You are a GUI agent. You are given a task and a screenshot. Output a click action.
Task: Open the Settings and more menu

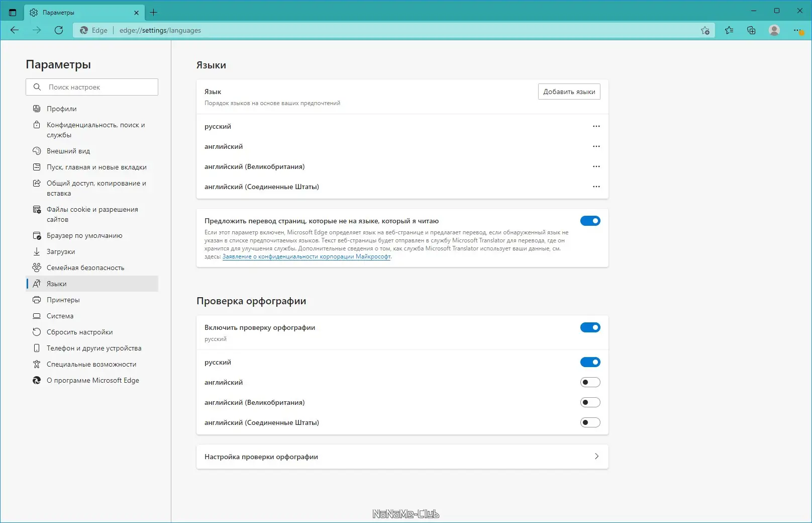coord(797,30)
